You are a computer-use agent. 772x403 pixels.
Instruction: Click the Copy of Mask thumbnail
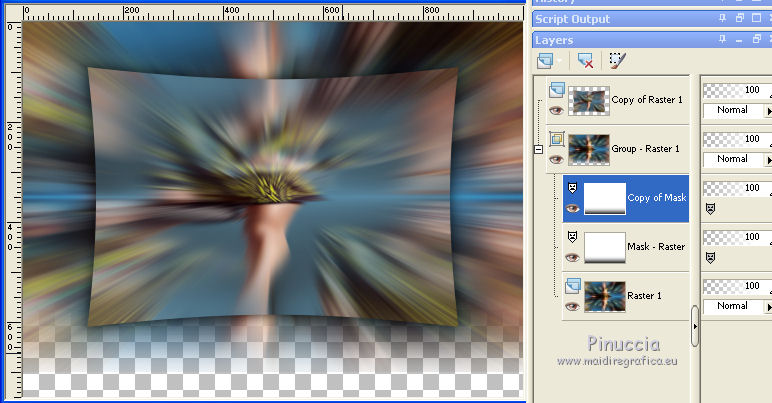[605, 199]
